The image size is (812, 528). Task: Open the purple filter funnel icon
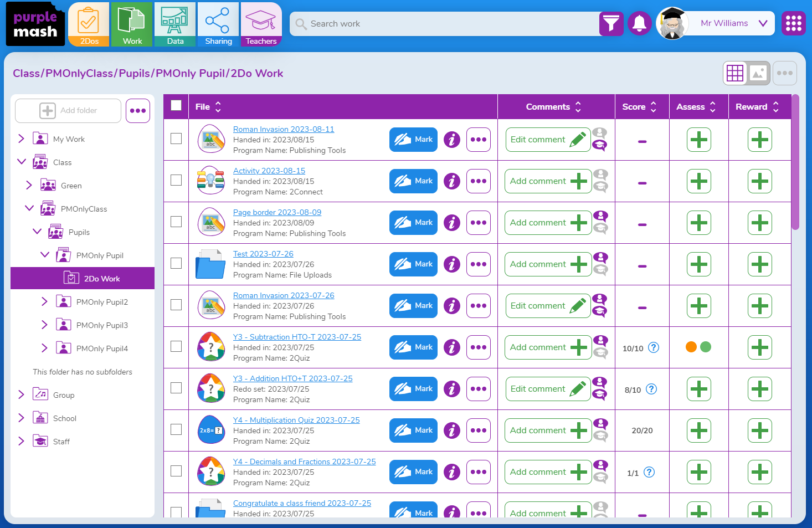(611, 24)
